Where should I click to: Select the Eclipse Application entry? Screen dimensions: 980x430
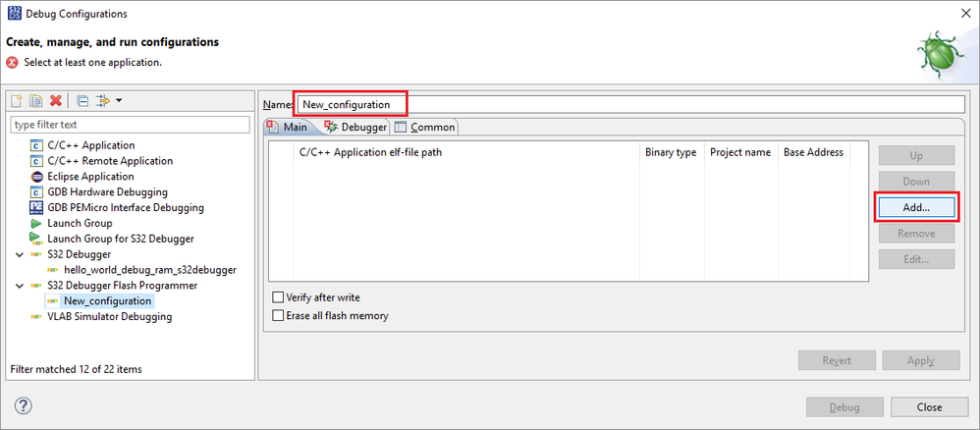tap(90, 177)
